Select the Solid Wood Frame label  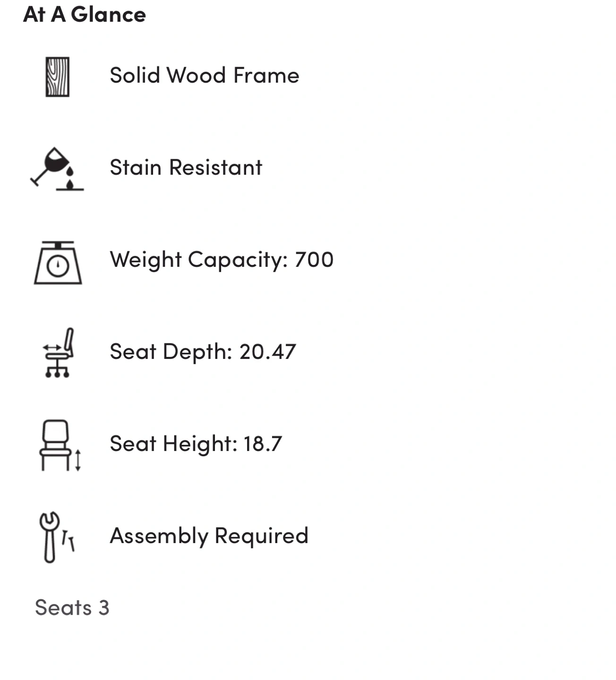point(205,76)
